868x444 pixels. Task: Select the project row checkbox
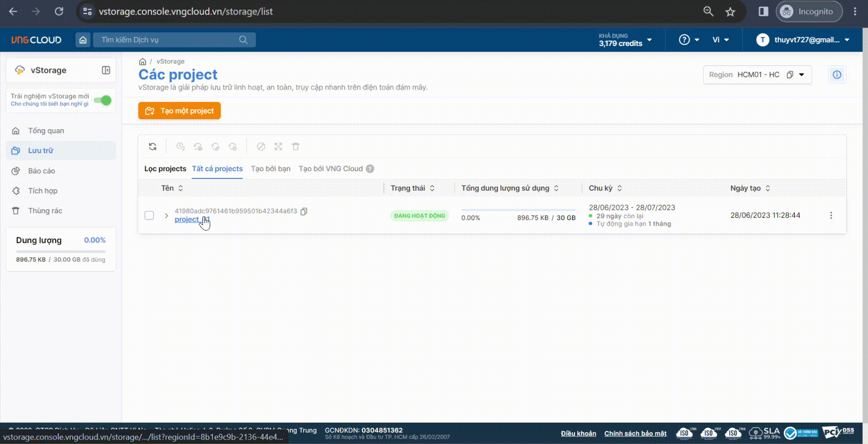click(x=149, y=215)
